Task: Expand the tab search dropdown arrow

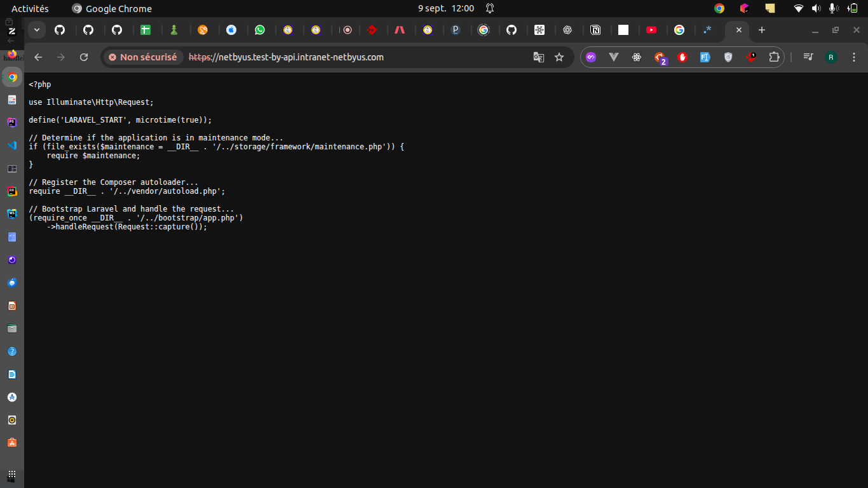Action: [36, 30]
